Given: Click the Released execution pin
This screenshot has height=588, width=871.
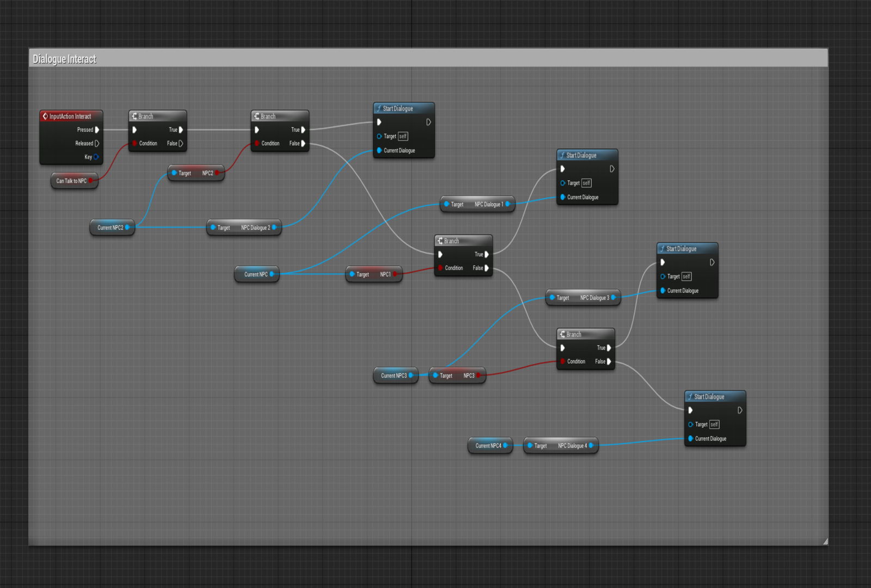Looking at the screenshot, I should click(97, 143).
